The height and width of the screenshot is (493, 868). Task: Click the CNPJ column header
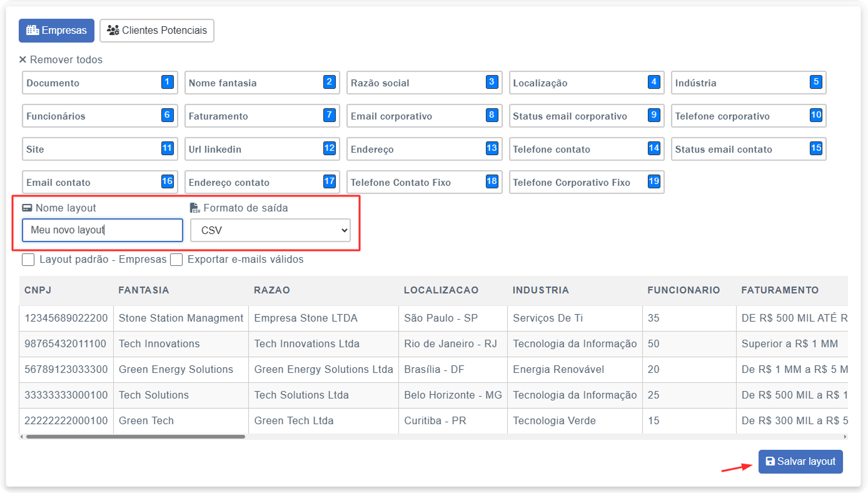(x=66, y=290)
